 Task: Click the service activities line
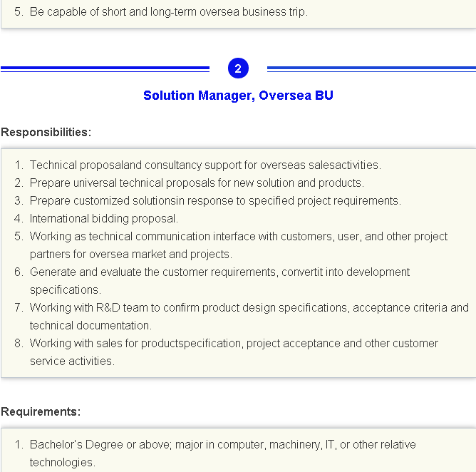(x=72, y=361)
